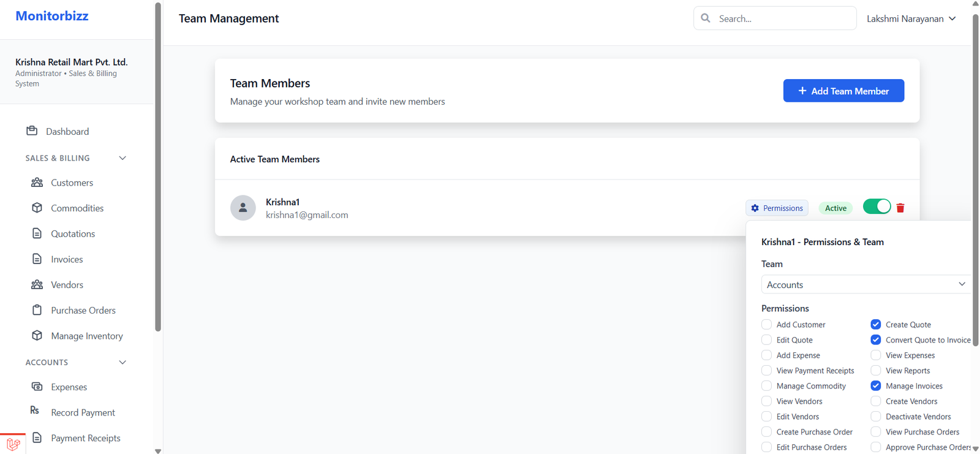Screen dimensions: 980x454
Task: Toggle Krishna1 active status switch
Action: tap(876, 207)
